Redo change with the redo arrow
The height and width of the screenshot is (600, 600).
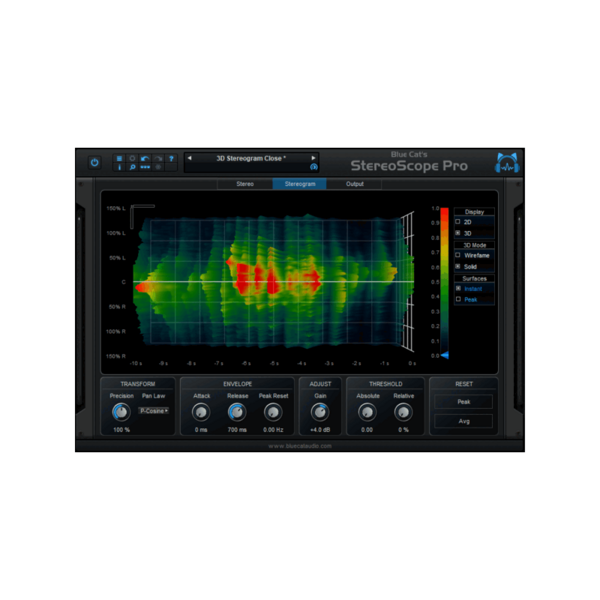(158, 158)
